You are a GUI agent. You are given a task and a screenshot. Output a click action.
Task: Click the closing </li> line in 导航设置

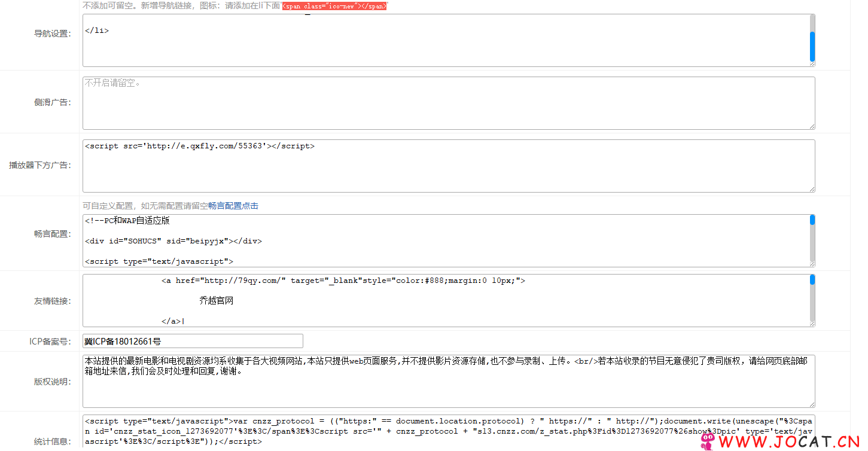click(x=97, y=31)
